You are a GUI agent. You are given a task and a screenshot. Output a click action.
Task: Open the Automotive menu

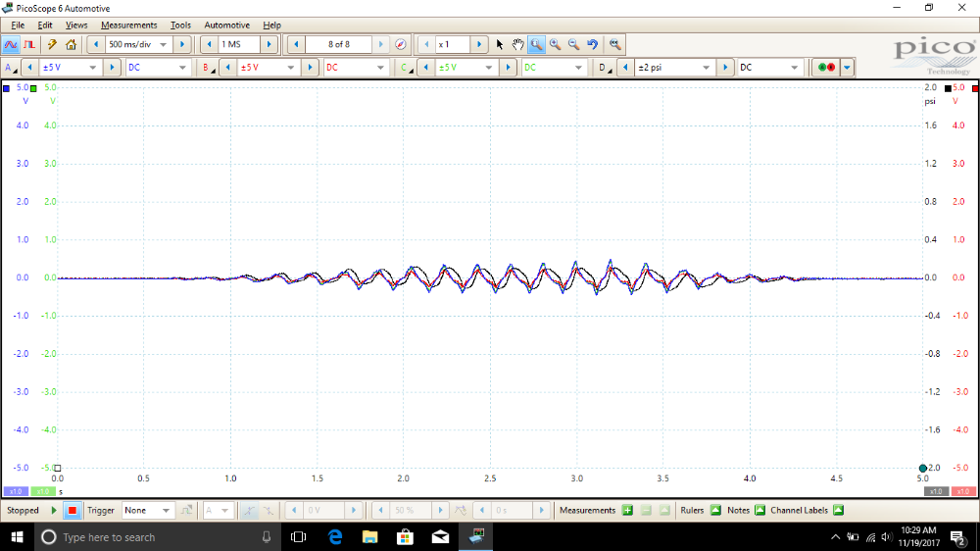(226, 25)
